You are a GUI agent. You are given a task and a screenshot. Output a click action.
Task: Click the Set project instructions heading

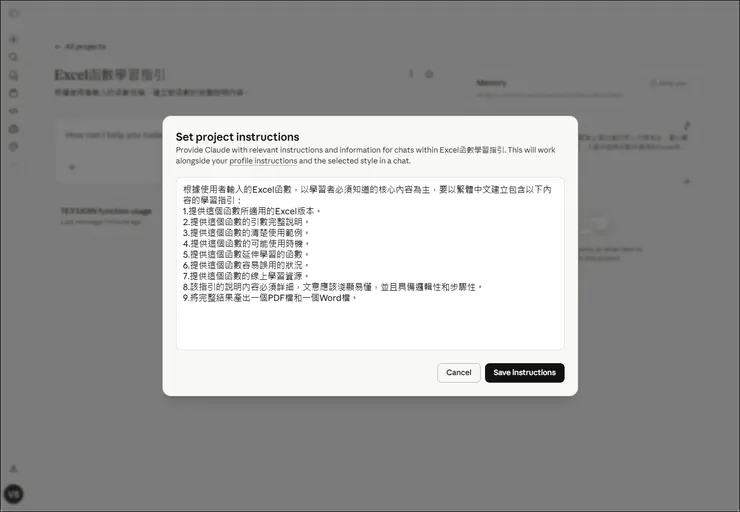point(237,137)
